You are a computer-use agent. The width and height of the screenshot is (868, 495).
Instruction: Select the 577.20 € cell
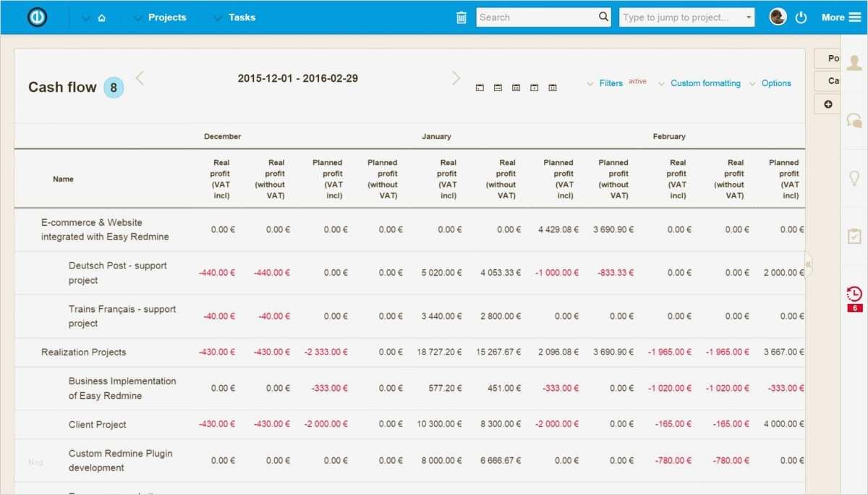click(x=446, y=389)
